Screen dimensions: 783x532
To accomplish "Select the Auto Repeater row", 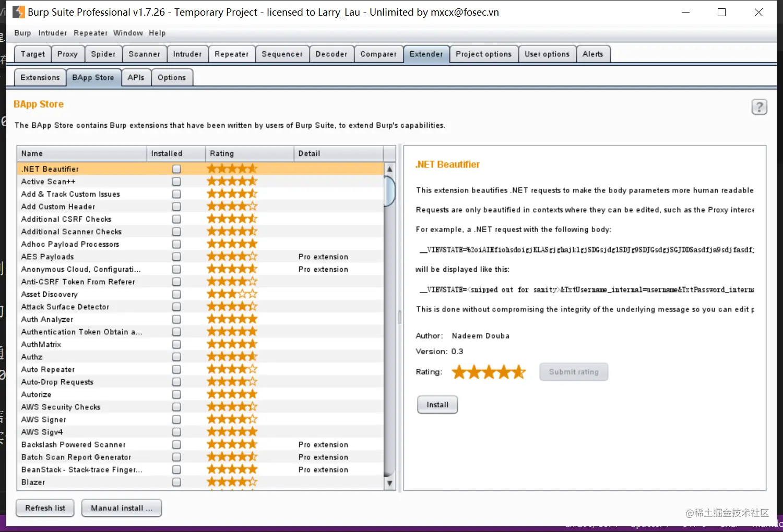I will 200,369.
